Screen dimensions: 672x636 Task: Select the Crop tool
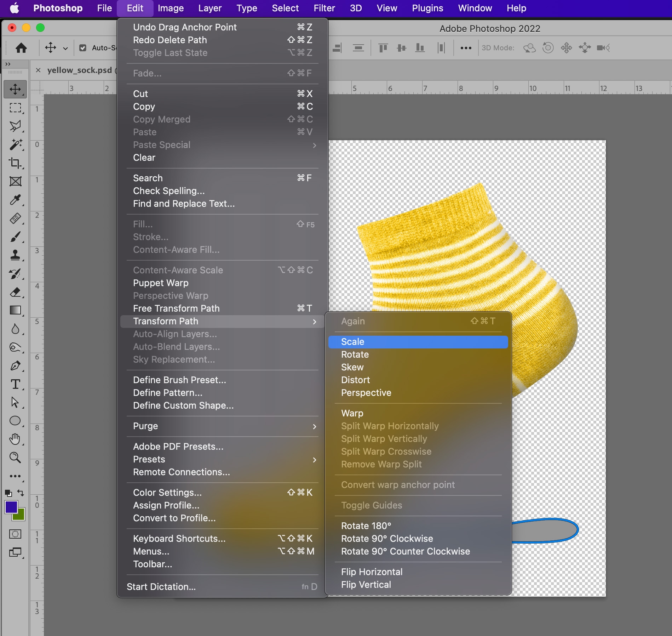pyautogui.click(x=15, y=163)
